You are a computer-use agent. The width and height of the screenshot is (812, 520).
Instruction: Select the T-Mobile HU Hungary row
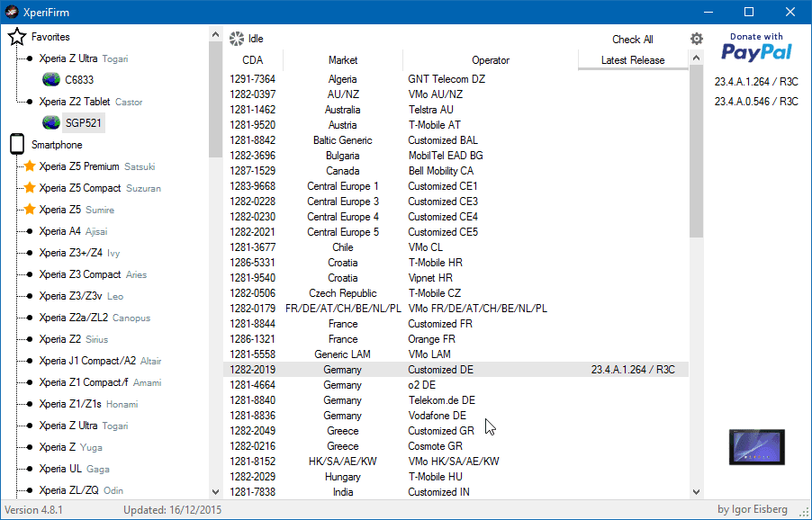click(x=456, y=477)
